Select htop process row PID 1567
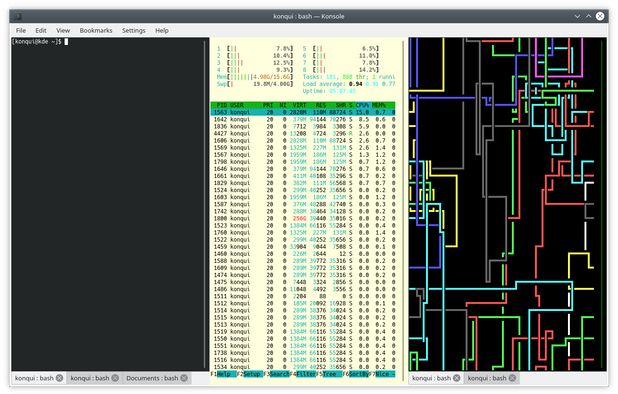The width and height of the screenshot is (618, 394). (303, 155)
